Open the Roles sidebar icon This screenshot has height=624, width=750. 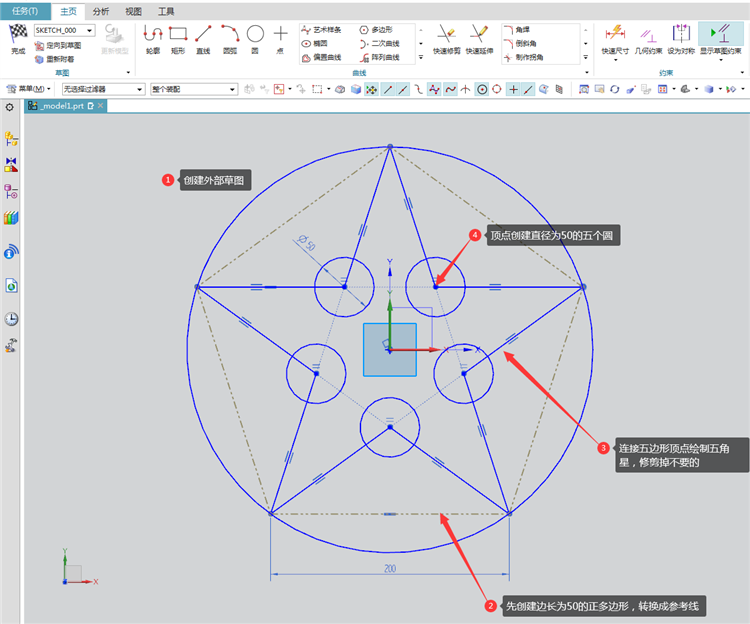click(11, 345)
